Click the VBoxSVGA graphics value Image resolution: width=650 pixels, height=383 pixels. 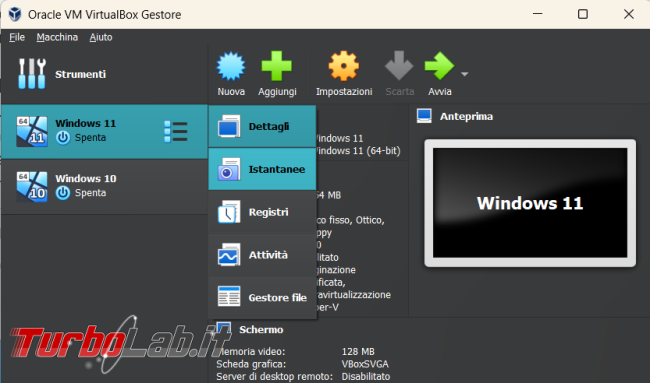[365, 364]
